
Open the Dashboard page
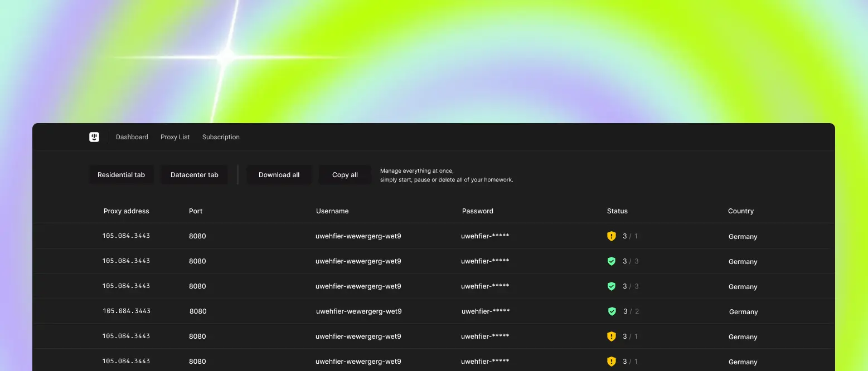coord(132,136)
